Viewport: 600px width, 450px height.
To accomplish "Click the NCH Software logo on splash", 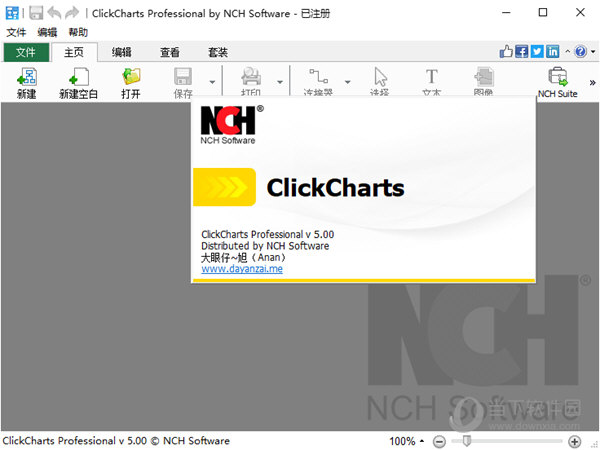I will click(232, 124).
